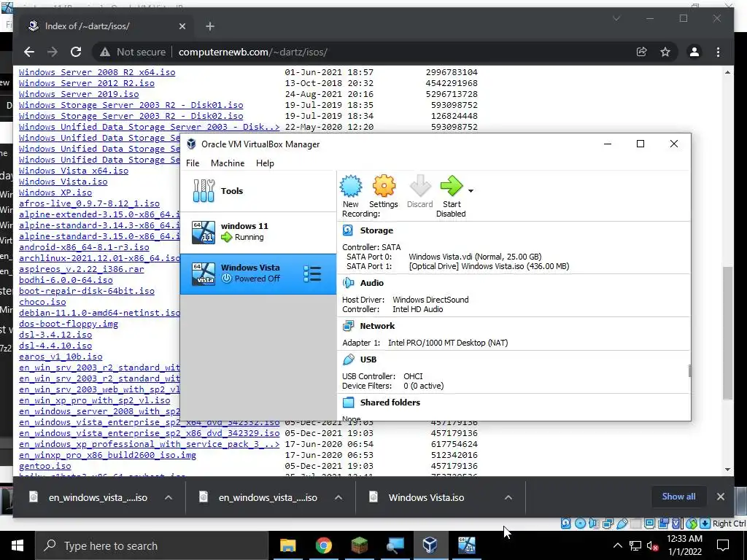
Task: Open Windows XP.iso link
Action: [55, 192]
